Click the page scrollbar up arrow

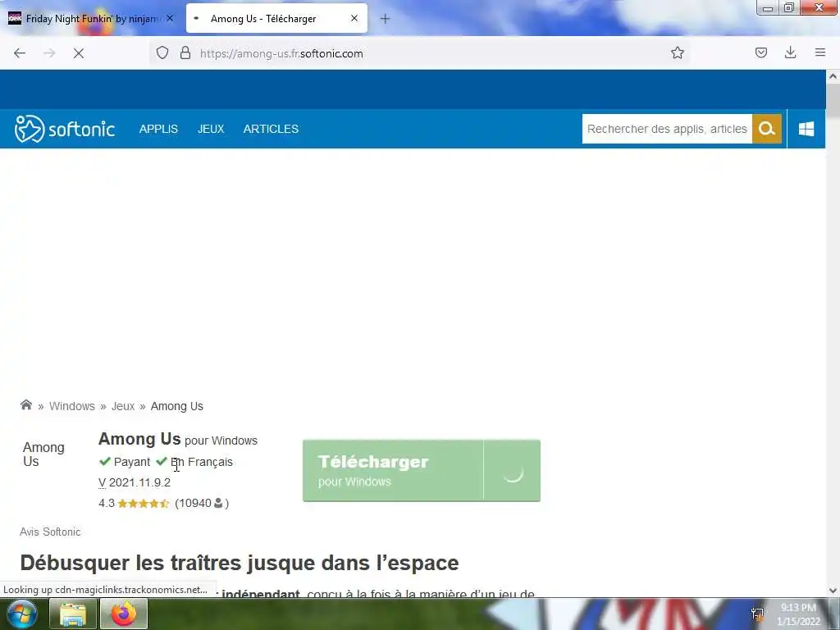(833, 76)
